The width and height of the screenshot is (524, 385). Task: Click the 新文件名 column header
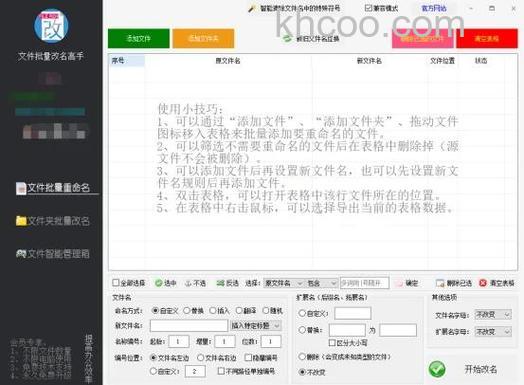[x=369, y=60]
